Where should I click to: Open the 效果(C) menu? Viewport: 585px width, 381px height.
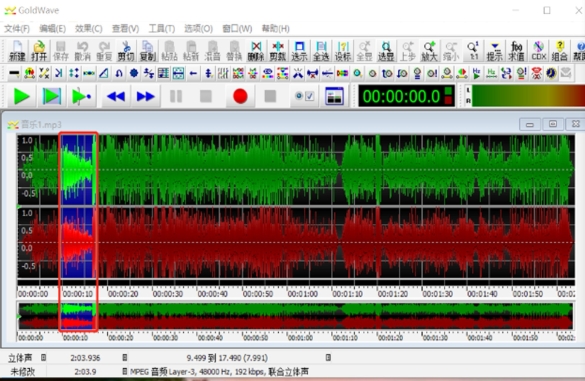click(x=89, y=29)
